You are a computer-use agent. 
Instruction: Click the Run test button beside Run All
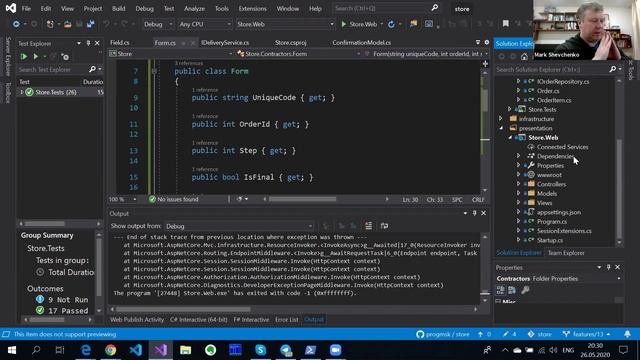click(x=36, y=56)
